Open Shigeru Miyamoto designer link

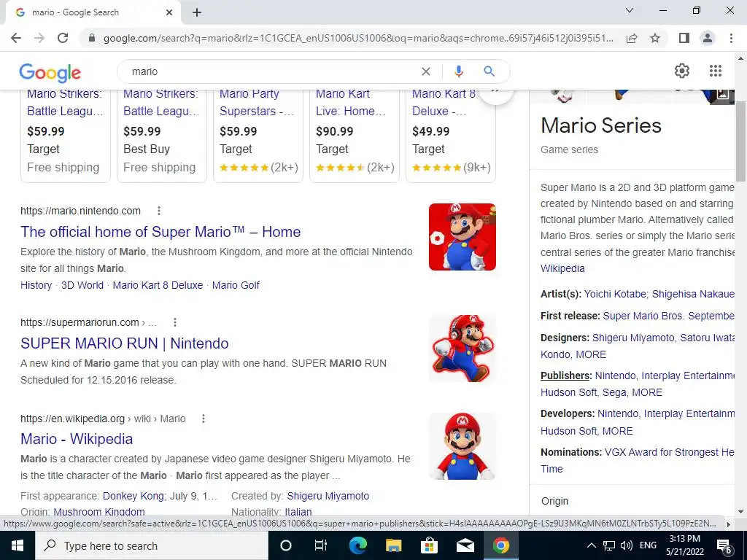(634, 338)
